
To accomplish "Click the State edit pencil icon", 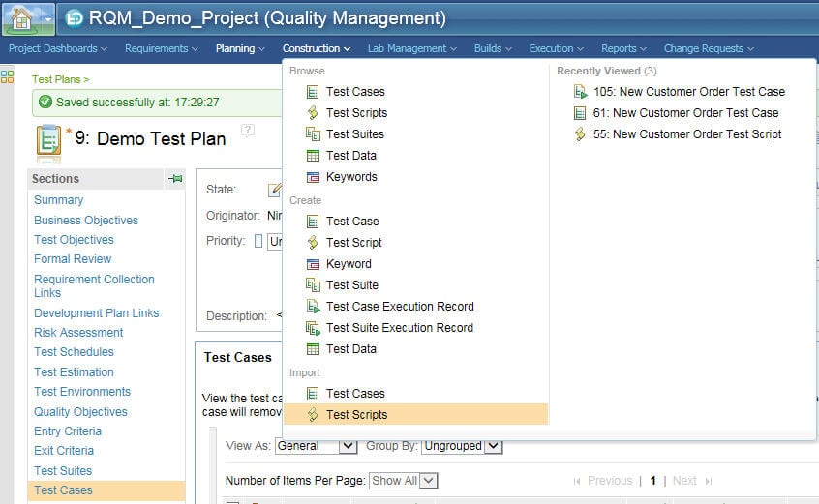I will point(275,190).
